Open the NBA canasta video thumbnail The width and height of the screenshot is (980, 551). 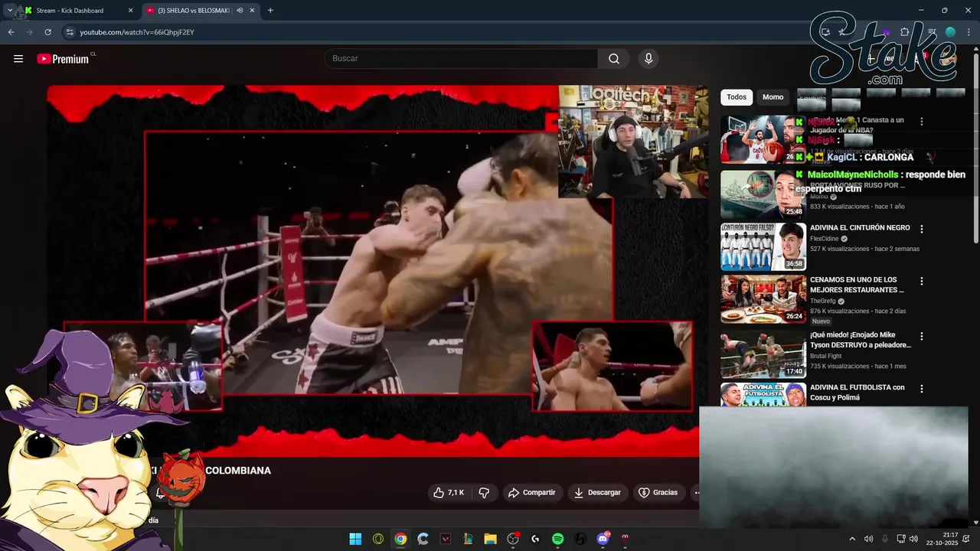click(763, 139)
